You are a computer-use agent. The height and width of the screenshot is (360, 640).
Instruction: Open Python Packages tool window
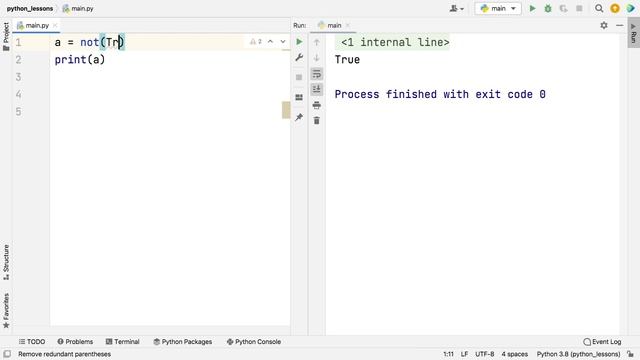pos(182,342)
